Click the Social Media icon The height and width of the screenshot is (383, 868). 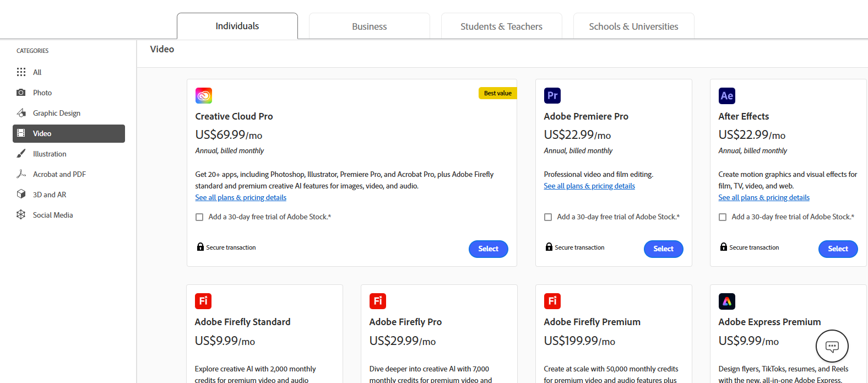tap(21, 215)
